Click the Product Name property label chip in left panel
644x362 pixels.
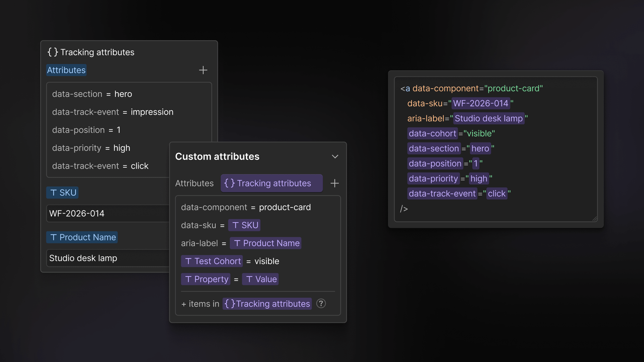point(82,237)
